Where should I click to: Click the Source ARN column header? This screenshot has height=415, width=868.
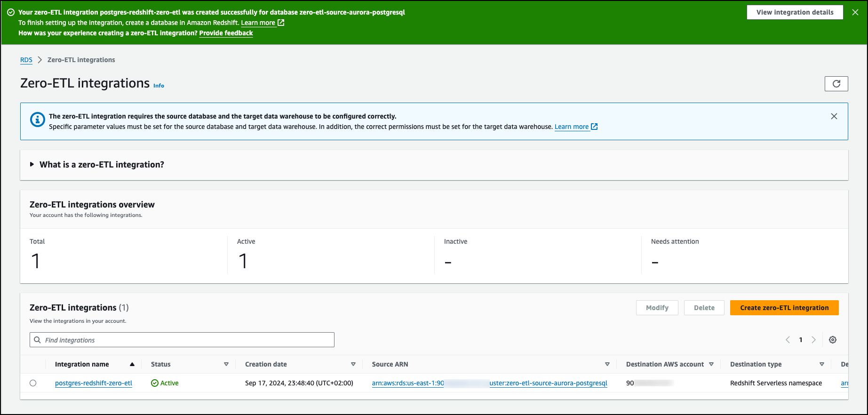point(390,364)
